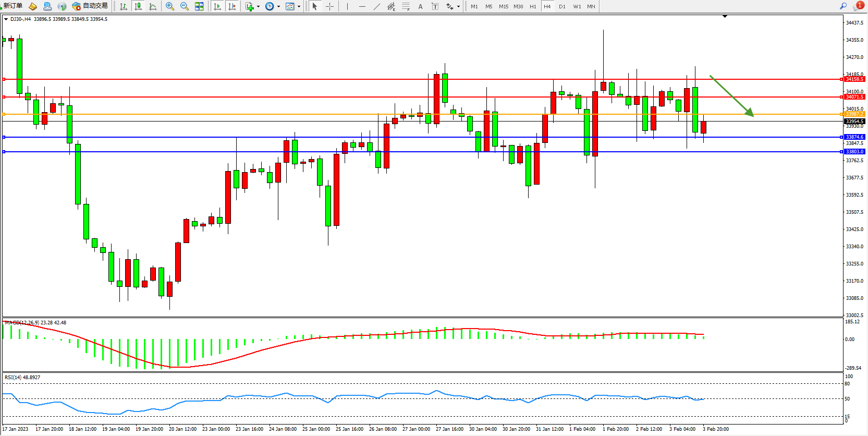Open the search magnifier icon
Viewport: 868px width, 436px height.
pos(843,6)
